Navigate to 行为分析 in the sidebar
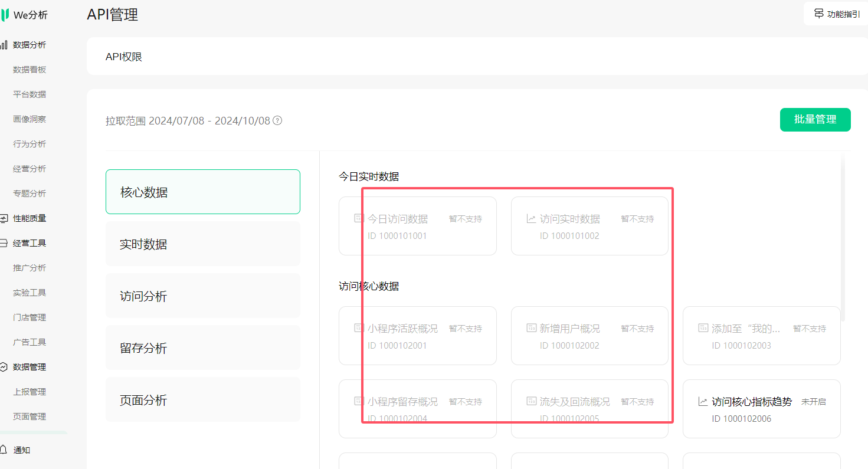 tap(30, 144)
